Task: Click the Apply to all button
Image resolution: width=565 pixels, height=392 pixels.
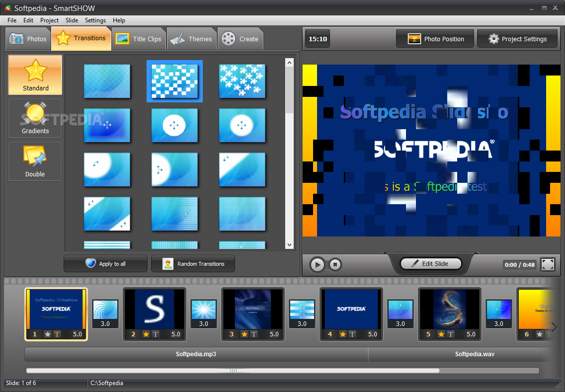Action: [105, 264]
